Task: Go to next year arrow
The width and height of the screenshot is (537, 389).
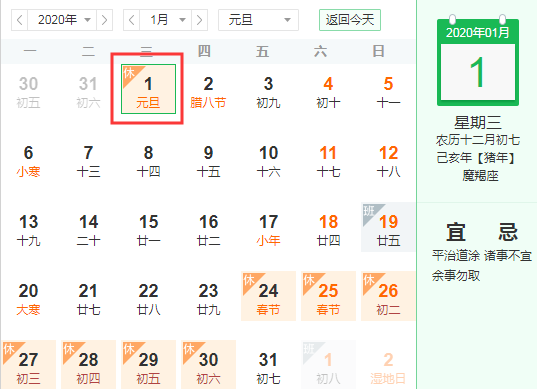Action: [104, 20]
